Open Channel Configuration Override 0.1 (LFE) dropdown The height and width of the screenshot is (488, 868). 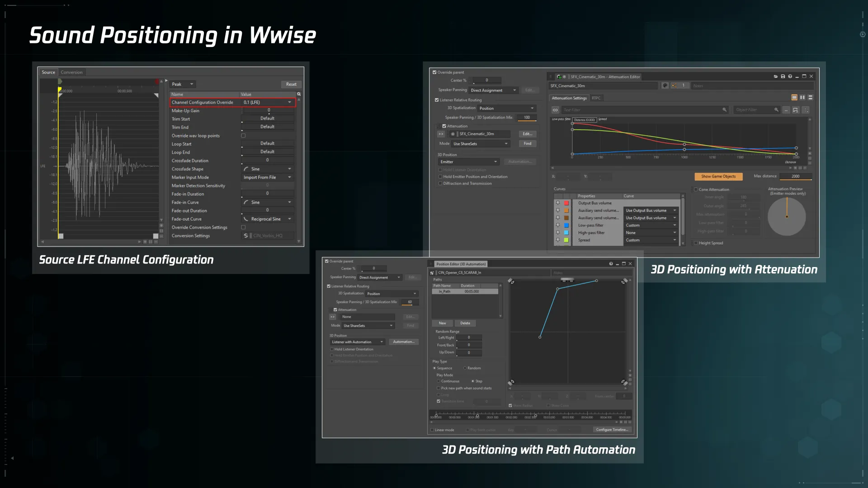tap(268, 103)
